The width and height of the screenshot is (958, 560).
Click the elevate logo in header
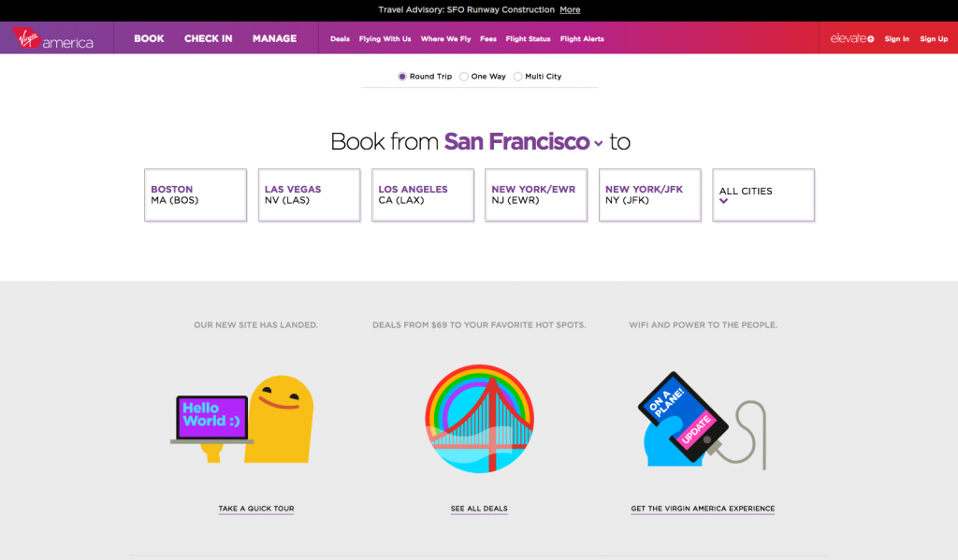851,38
